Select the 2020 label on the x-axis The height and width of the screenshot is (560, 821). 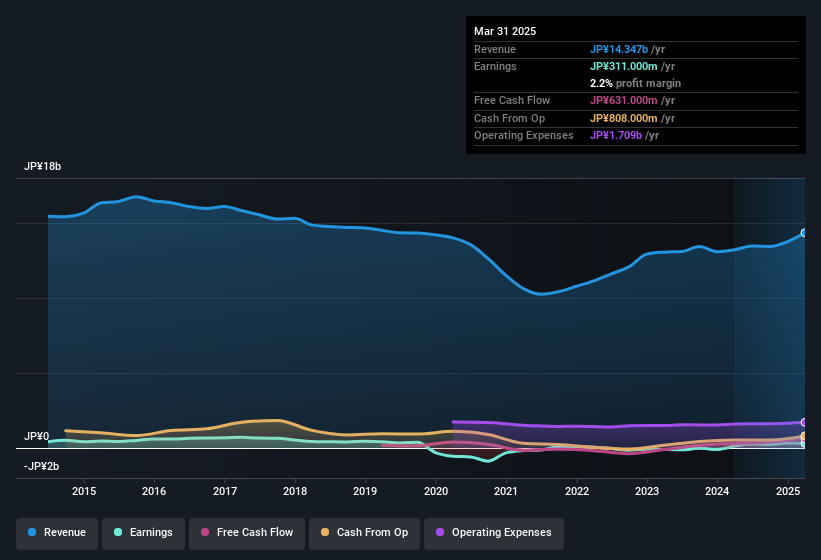click(436, 491)
